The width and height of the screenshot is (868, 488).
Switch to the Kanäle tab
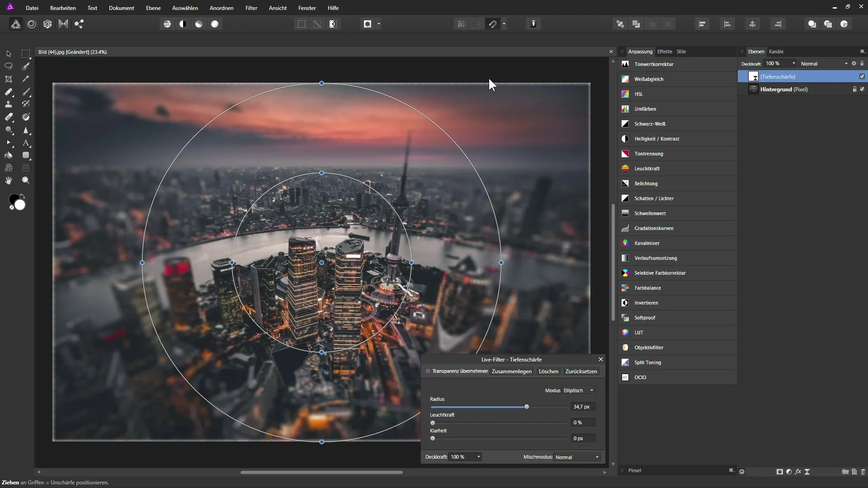776,52
